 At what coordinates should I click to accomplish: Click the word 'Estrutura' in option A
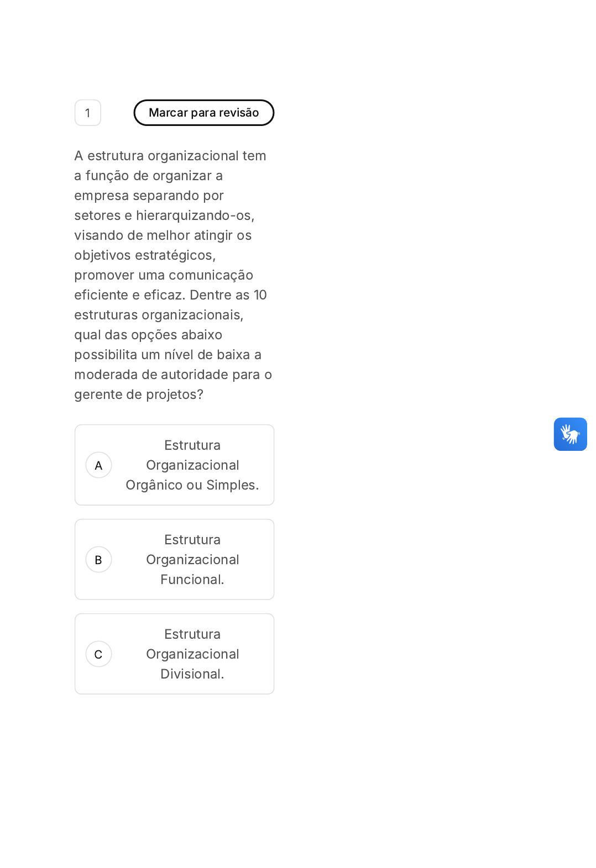pos(192,445)
